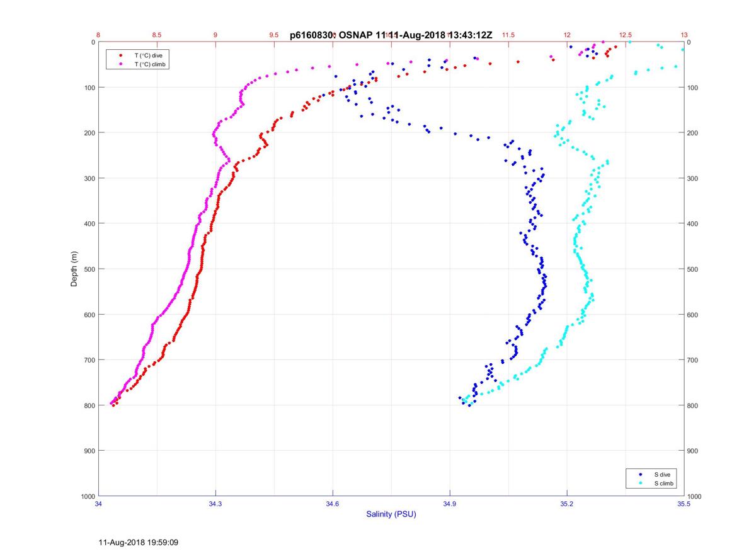
Task: Click "900" on the left depth axis
Action: point(89,450)
